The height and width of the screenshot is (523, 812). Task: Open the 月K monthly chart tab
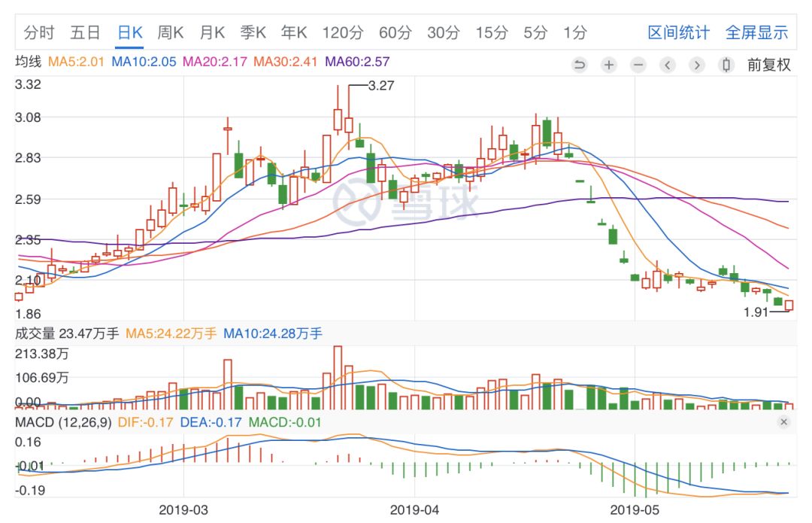212,32
